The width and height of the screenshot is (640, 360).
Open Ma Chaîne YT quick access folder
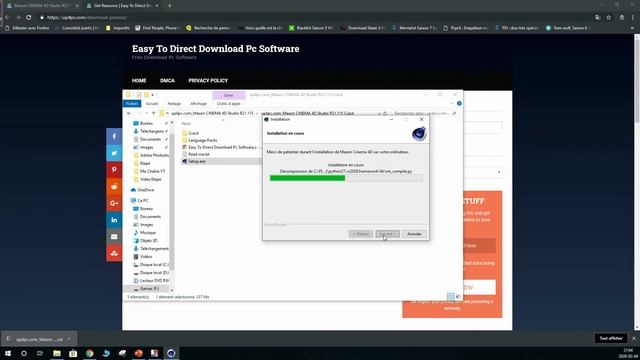click(152, 171)
